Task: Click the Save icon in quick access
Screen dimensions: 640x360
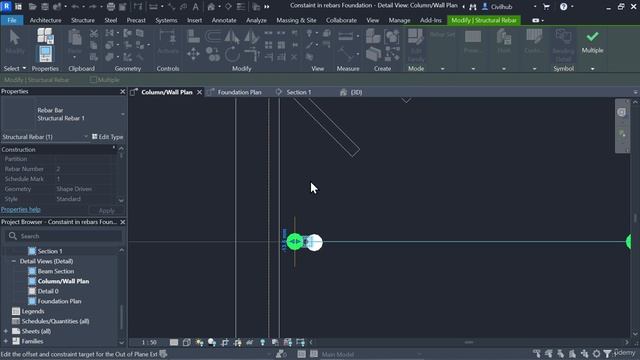Action: click(45, 7)
